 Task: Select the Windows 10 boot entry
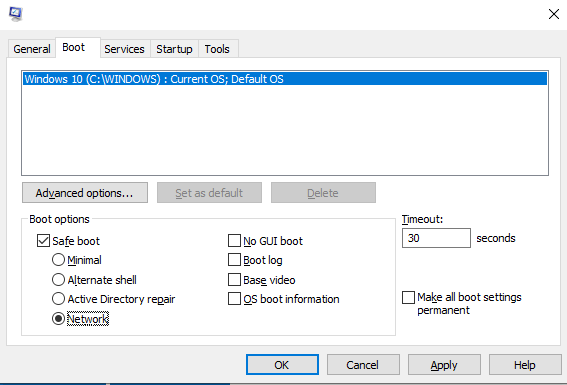(285, 79)
